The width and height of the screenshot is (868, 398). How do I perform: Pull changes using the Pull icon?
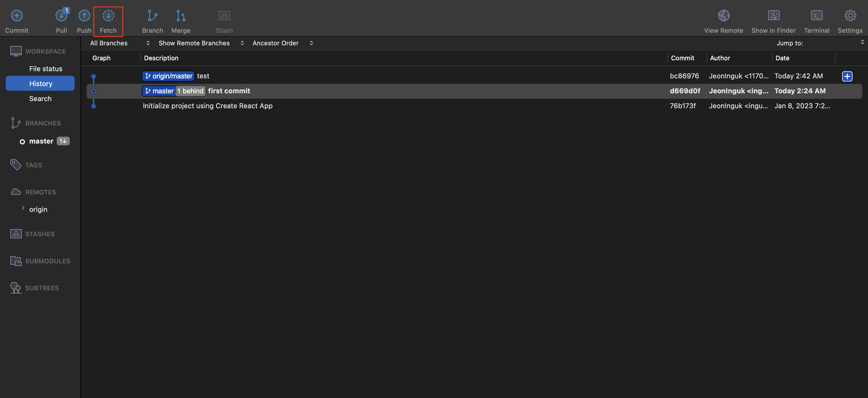tap(61, 16)
